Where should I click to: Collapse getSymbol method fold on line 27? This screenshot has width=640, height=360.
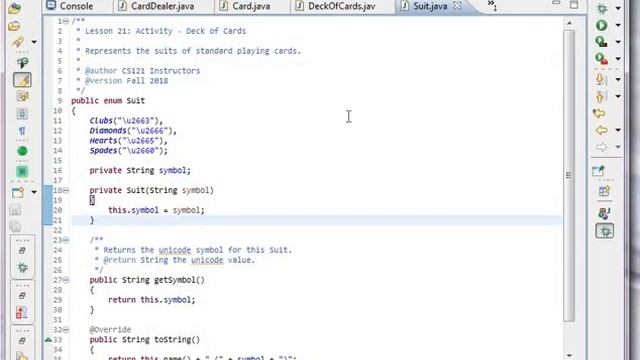pyautogui.click(x=66, y=280)
